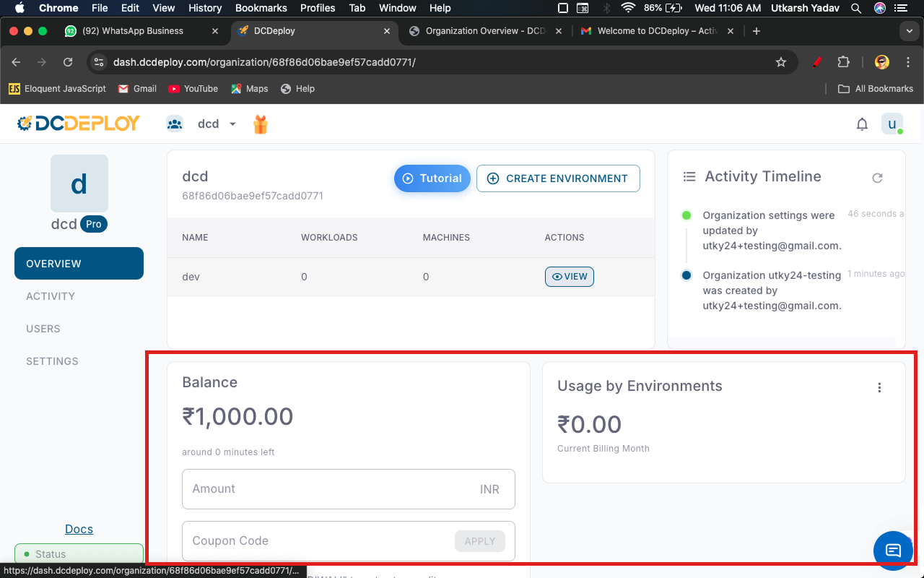Bookmark this page with the star icon
Screen dimensions: 924x578
780,62
